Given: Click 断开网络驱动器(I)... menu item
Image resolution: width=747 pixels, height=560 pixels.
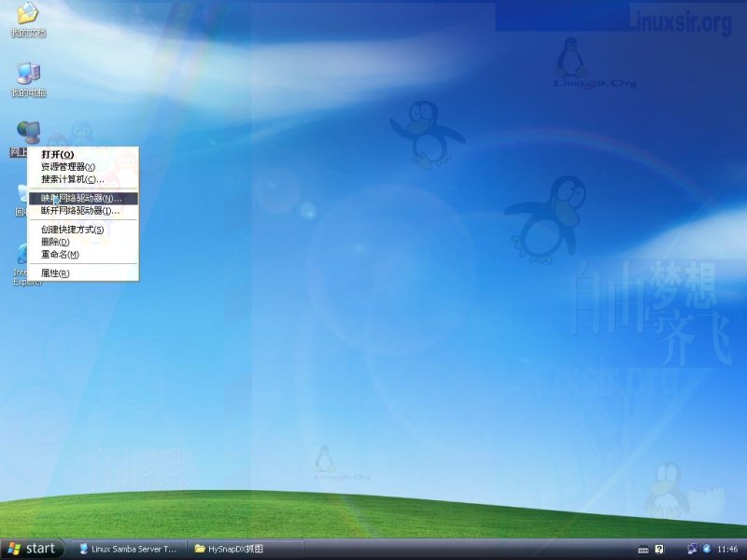Looking at the screenshot, I should pyautogui.click(x=83, y=211).
